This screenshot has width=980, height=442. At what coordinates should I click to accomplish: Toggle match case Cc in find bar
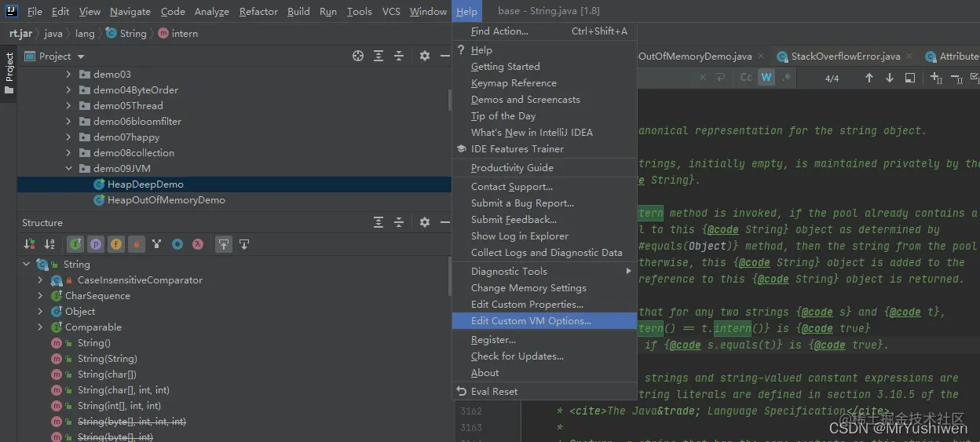pos(746,77)
